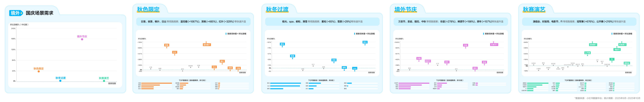Click the orange 赏枫 chart label
Viewport: 644px width, 102px height.
coord(167,45)
